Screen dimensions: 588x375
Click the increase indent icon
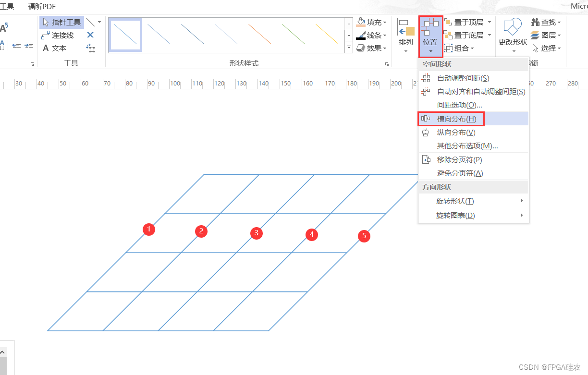[29, 45]
